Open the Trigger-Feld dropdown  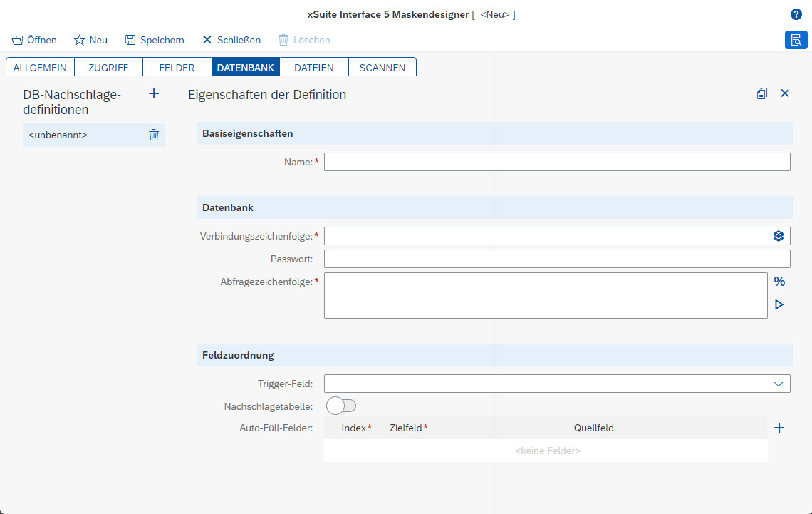pyautogui.click(x=779, y=383)
